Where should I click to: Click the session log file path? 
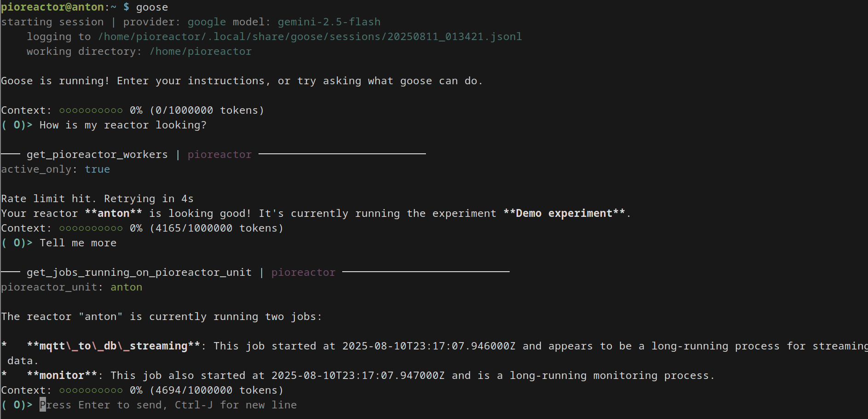[x=310, y=37]
